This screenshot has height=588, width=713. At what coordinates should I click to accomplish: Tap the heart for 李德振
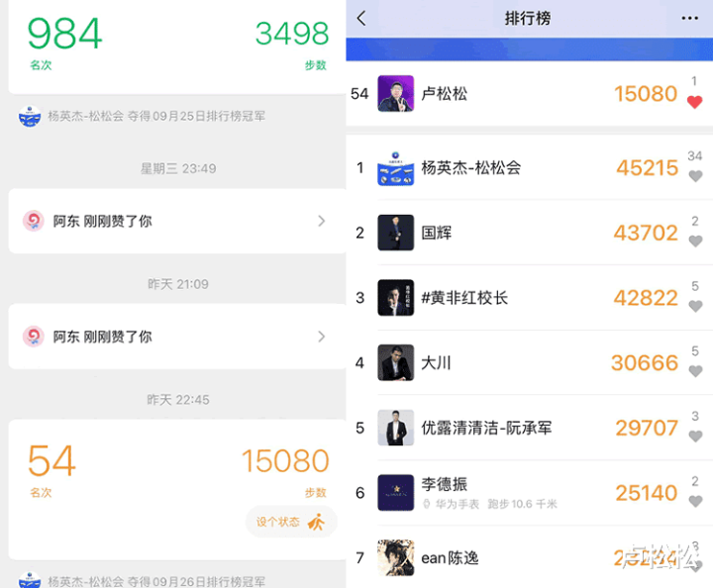coord(695,501)
